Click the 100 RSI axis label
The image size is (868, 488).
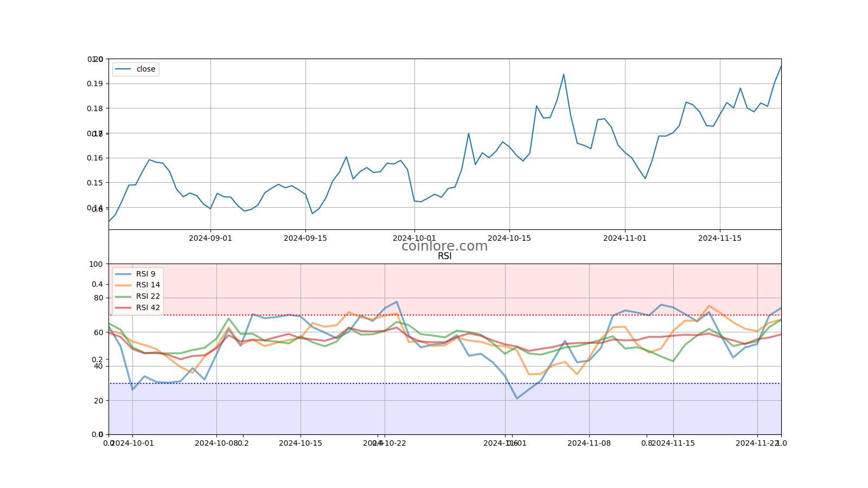click(x=96, y=264)
